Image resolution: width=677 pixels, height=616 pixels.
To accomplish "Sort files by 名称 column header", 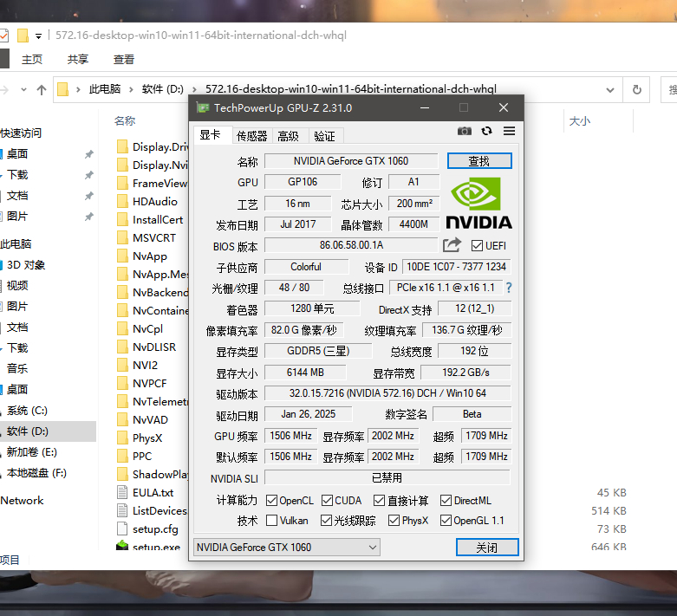I will (125, 121).
